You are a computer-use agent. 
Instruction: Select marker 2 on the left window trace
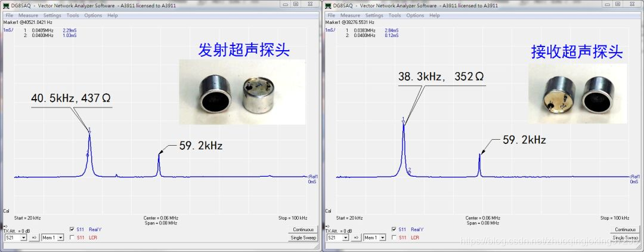pyautogui.click(x=88, y=155)
